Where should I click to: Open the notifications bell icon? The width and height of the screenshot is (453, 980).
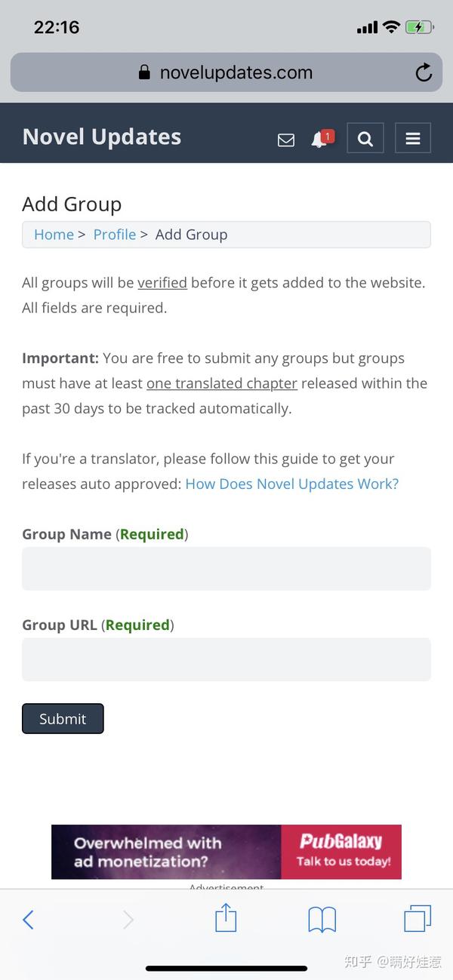pyautogui.click(x=319, y=140)
